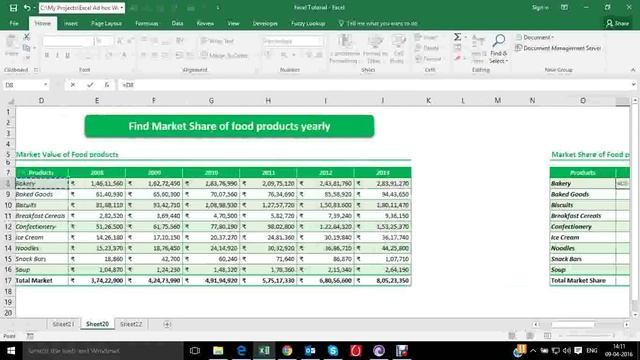
Task: Switch to Page Layout view in status bar
Action: click(530, 336)
